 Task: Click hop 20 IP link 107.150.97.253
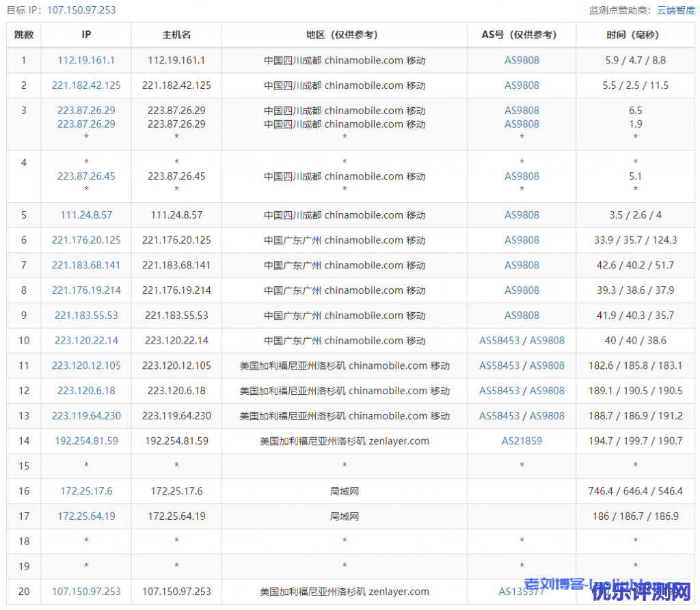pos(86,592)
